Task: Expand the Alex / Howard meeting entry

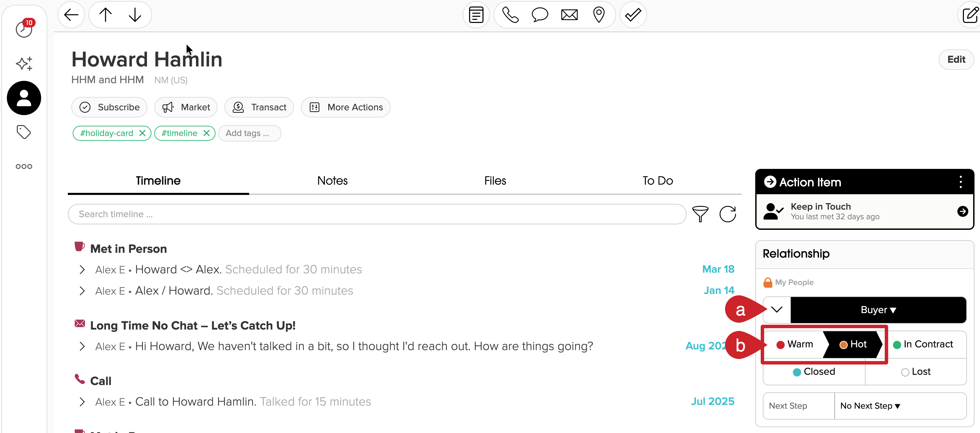Action: coord(82,291)
